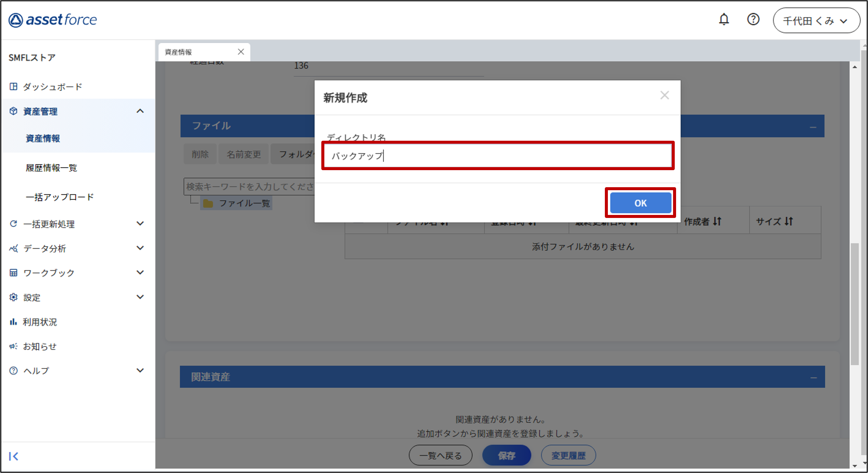Collapse the 資産管理 menu section
This screenshot has width=868, height=473.
click(x=140, y=111)
